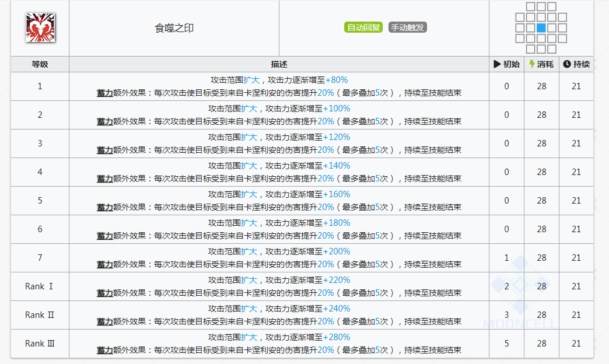Image resolution: width=609 pixels, height=364 pixels.
Task: Click initial SP value 5 in Rank Ⅲ
Action: (x=506, y=344)
